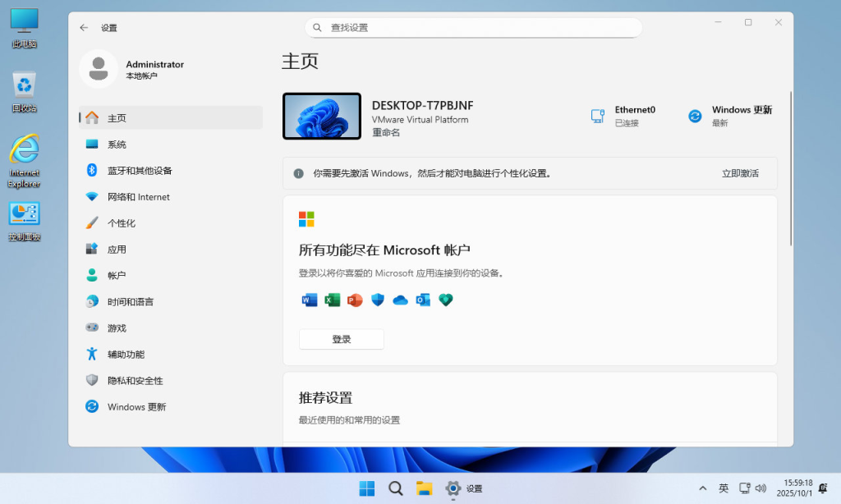The width and height of the screenshot is (841, 504).
Task: Select the PowerPoint icon
Action: coord(354,300)
